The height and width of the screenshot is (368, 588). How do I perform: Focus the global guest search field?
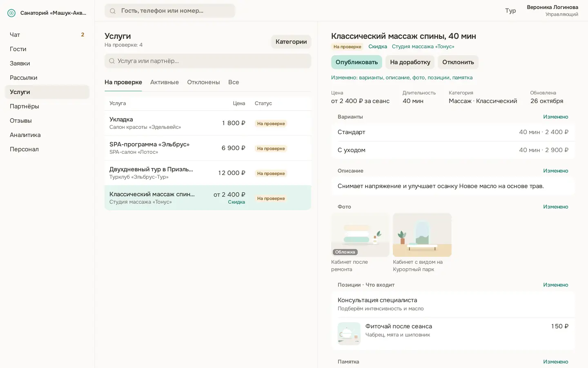[x=170, y=11]
